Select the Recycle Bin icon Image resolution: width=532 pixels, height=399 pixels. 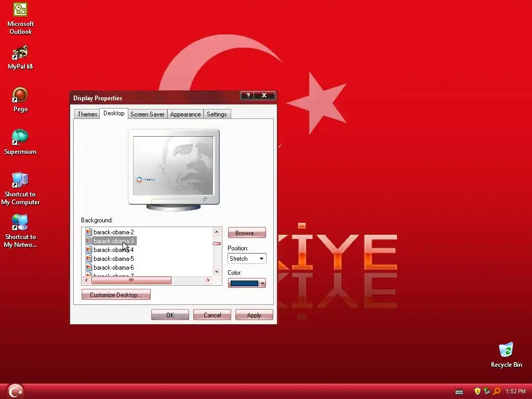pyautogui.click(x=506, y=355)
